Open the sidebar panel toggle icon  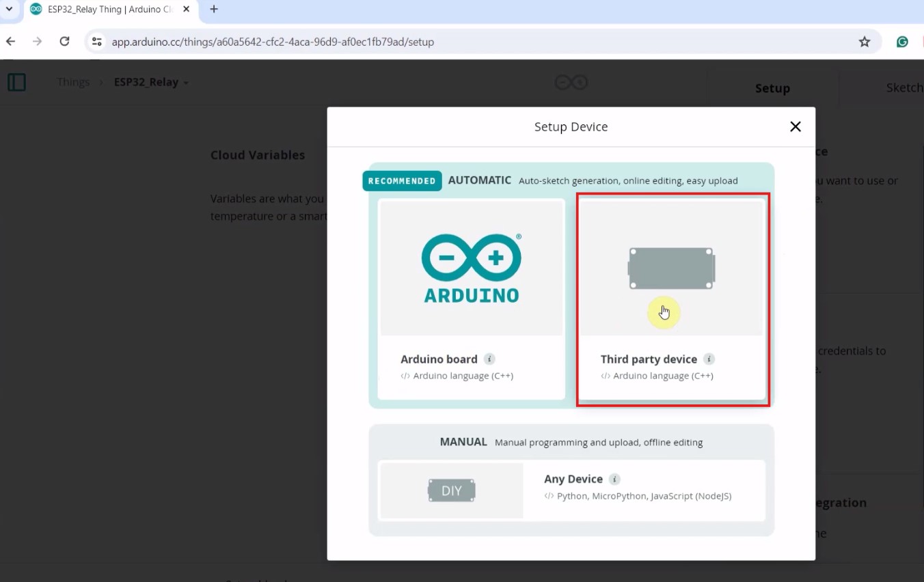[16, 81]
